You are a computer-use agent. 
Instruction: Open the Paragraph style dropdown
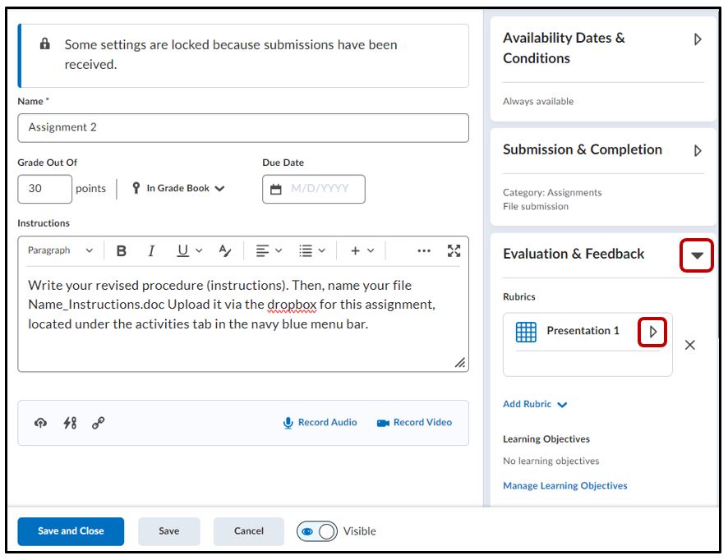tap(60, 251)
